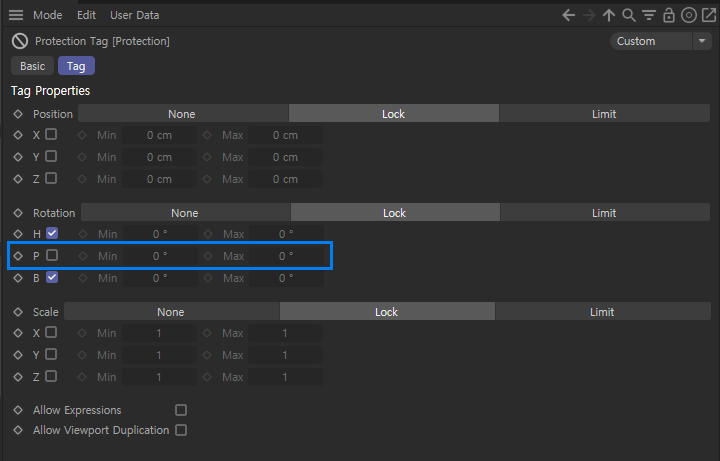Click the arrow button next to Custom
Screen dimensions: 720x461
coord(702,41)
